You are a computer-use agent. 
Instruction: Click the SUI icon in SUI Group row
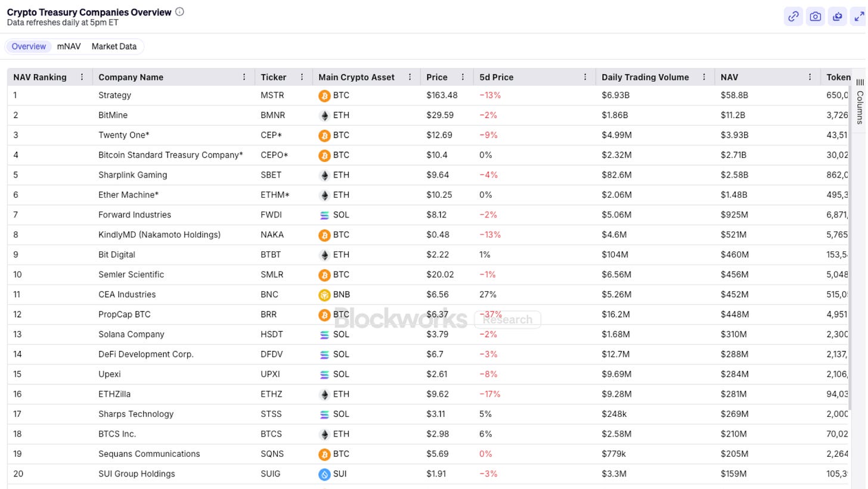(x=324, y=474)
